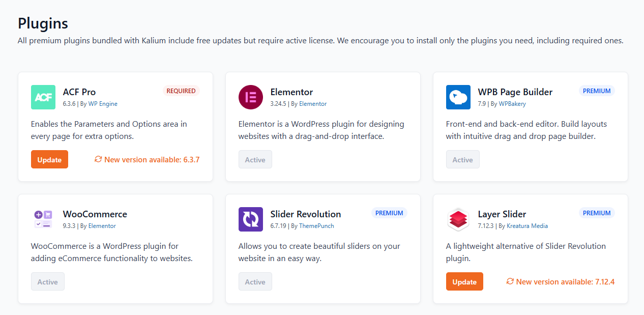This screenshot has width=644, height=315.
Task: Click the Slider Revolution logo
Action: tap(251, 219)
